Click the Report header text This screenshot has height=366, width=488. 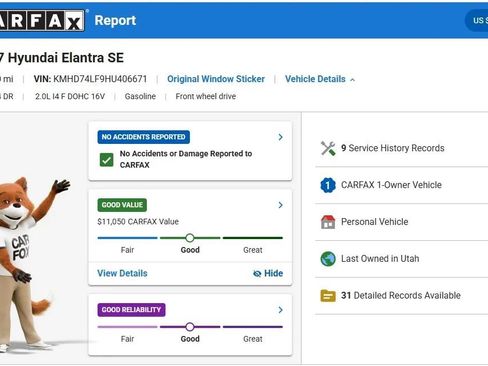[115, 20]
